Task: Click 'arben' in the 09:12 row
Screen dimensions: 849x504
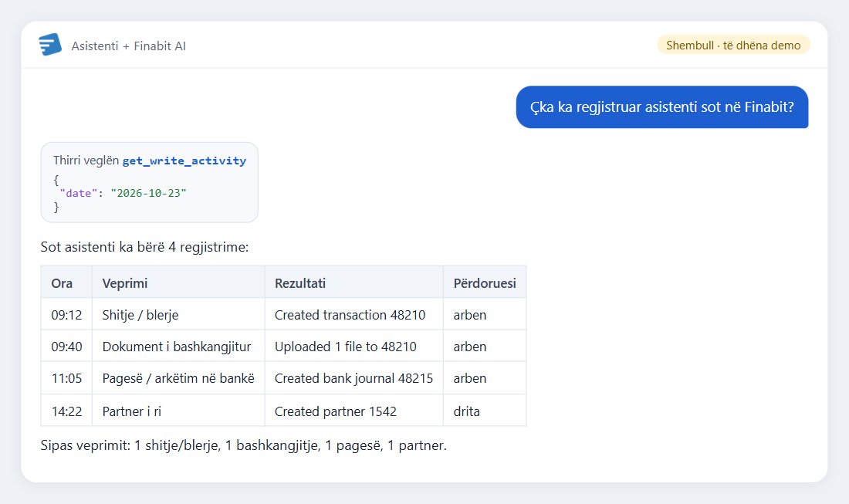Action: point(485,315)
